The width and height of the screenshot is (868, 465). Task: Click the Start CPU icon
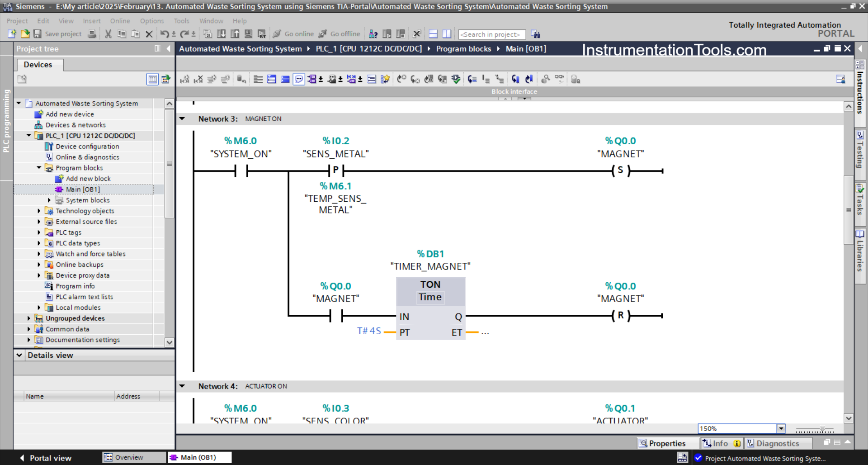point(387,34)
